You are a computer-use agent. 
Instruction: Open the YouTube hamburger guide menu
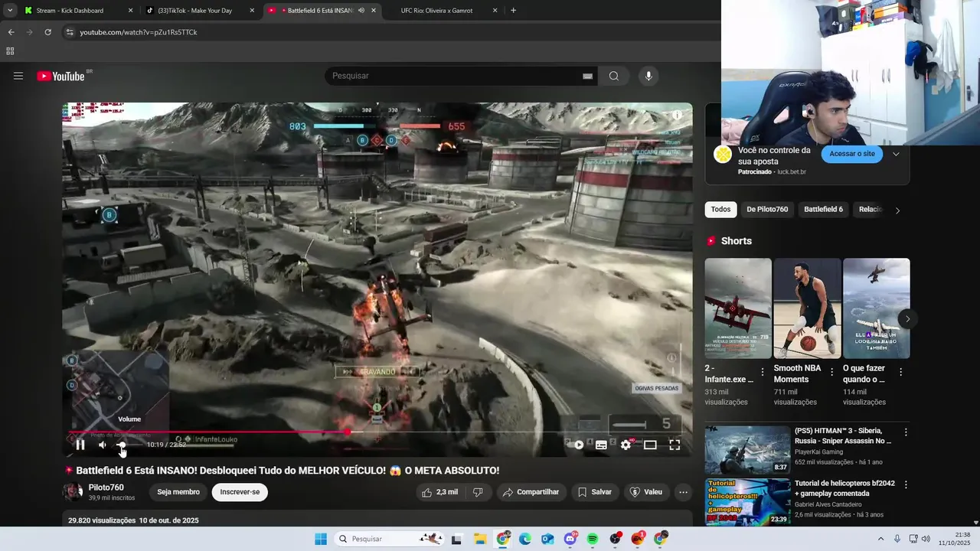pos(18,76)
